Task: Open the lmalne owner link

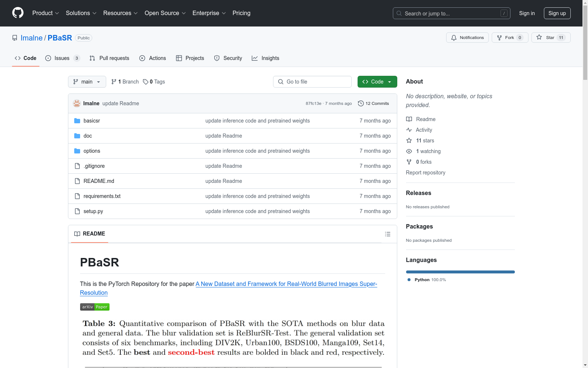Action: click(x=32, y=38)
